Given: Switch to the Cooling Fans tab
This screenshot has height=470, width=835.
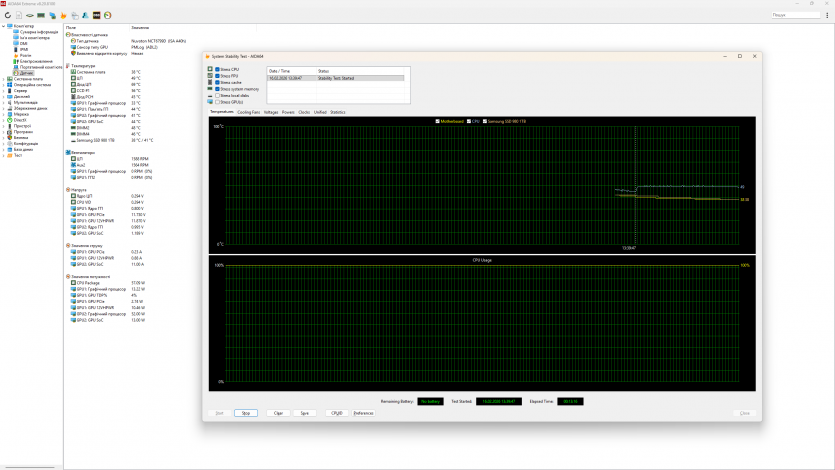Looking at the screenshot, I should 249,112.
